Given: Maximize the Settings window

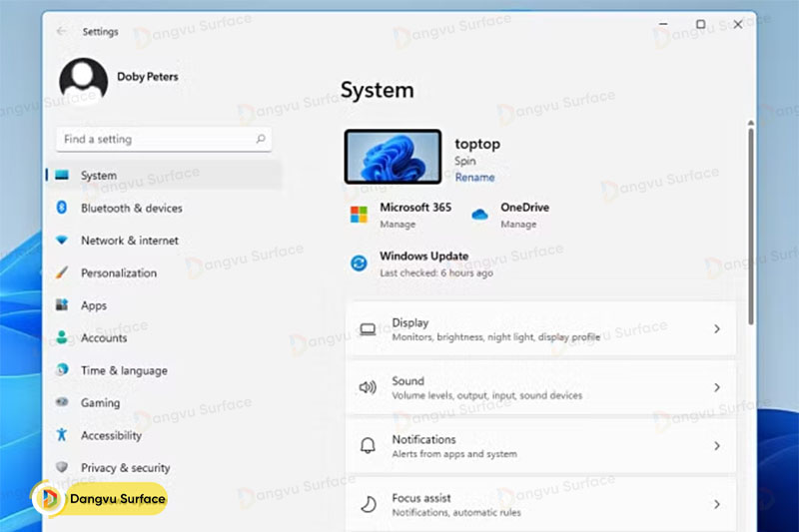Looking at the screenshot, I should pyautogui.click(x=701, y=24).
